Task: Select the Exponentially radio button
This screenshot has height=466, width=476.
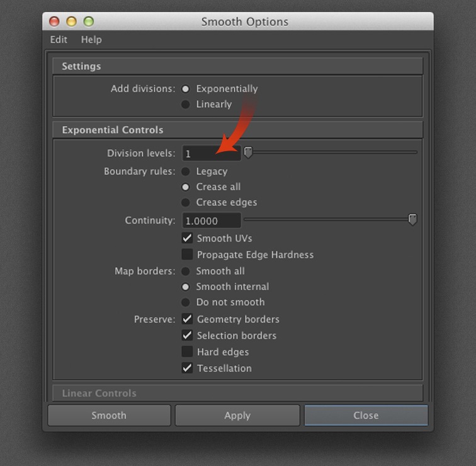Action: point(186,89)
